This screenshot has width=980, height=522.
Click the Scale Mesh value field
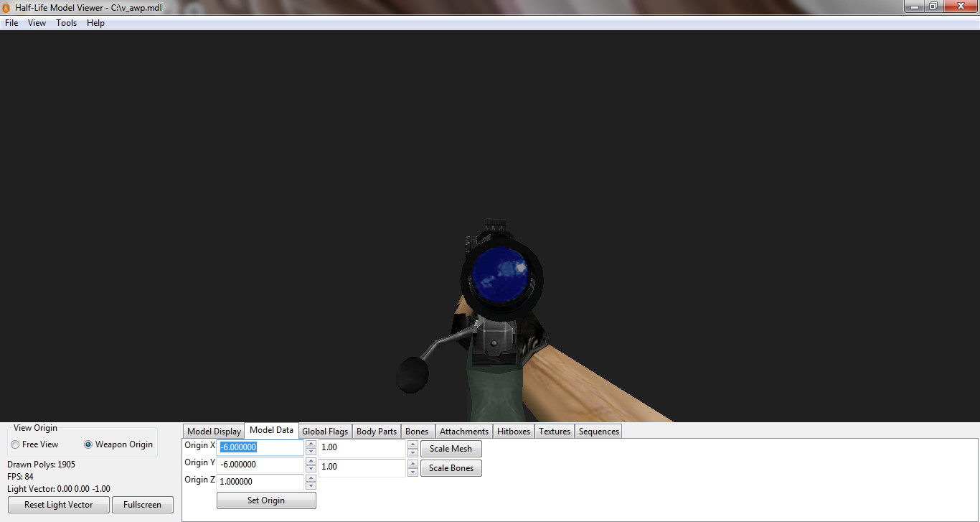[362, 448]
